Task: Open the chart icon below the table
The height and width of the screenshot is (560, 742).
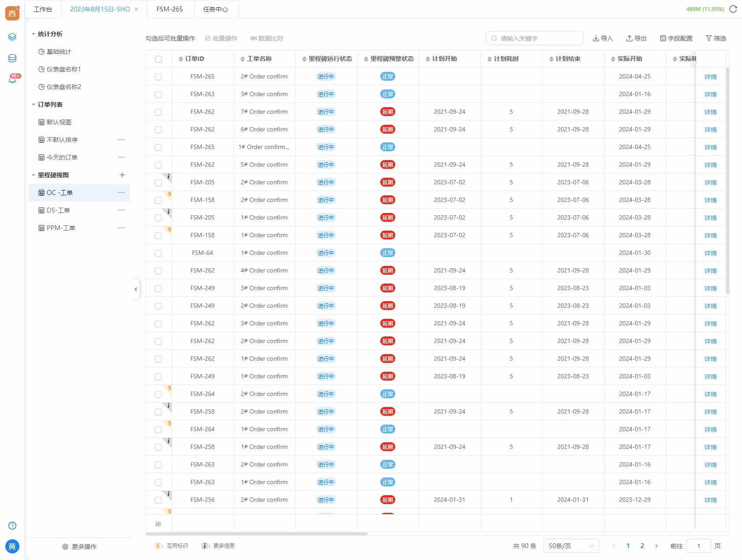Action: tap(158, 523)
